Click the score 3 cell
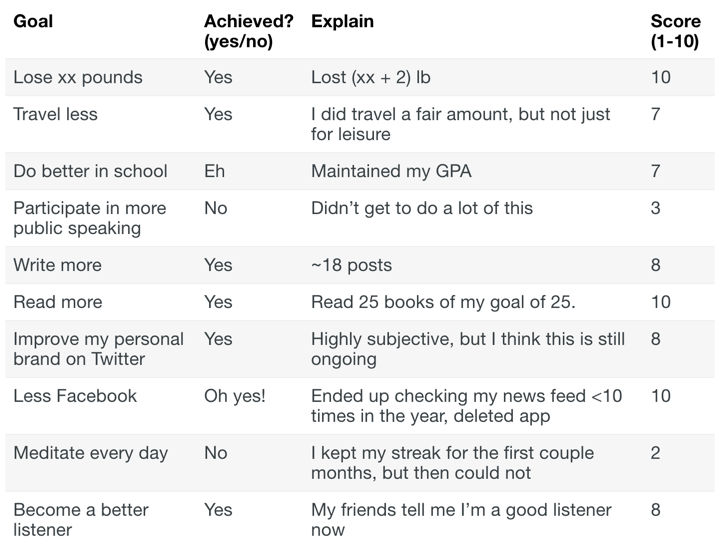Screen dimensions: 725x559 pos(655,208)
